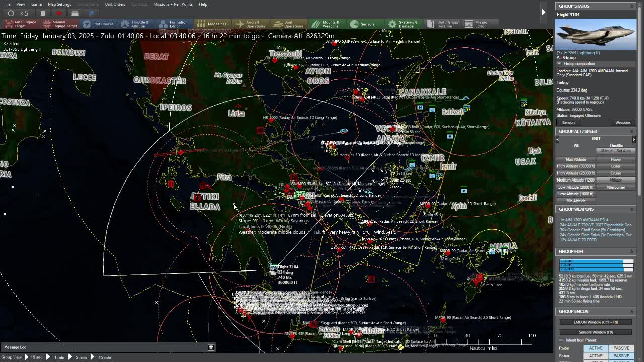The image size is (644, 362).
Task: Select Low Altitude (1000 ft)
Action: (x=576, y=194)
